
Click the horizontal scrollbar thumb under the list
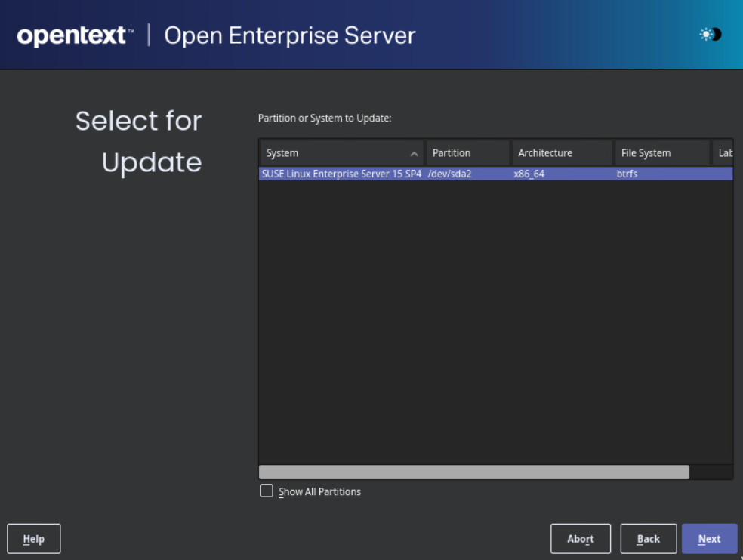(473, 472)
